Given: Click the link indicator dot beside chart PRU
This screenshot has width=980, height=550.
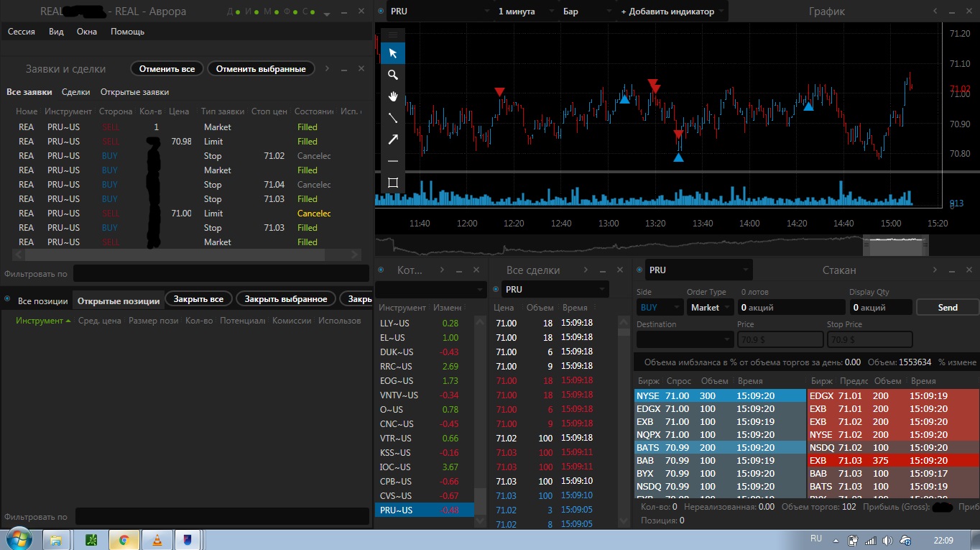Looking at the screenshot, I should click(x=381, y=12).
